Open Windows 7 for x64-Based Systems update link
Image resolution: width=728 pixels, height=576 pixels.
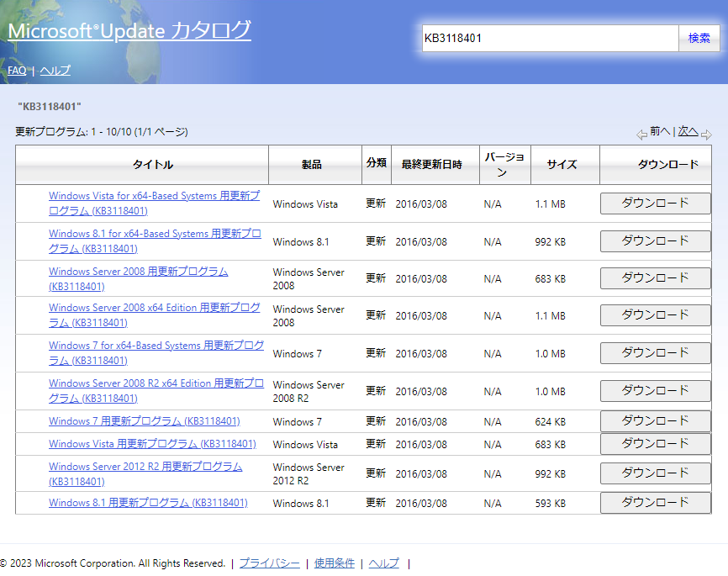pyautogui.click(x=156, y=353)
